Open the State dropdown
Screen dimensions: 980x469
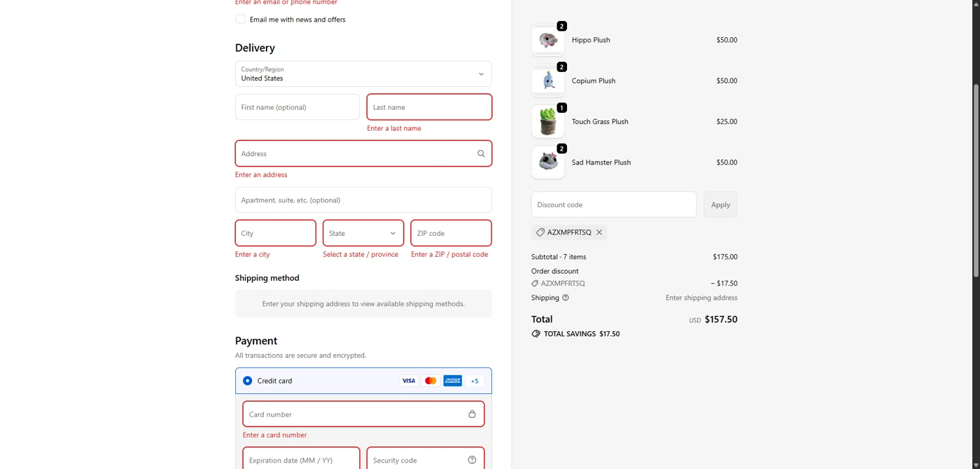coord(363,233)
